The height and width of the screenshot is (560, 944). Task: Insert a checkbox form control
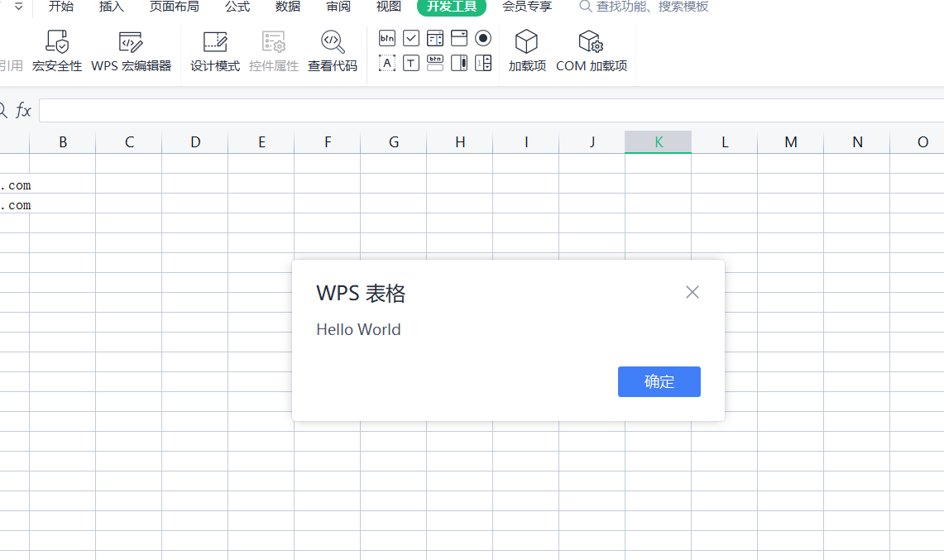(411, 37)
